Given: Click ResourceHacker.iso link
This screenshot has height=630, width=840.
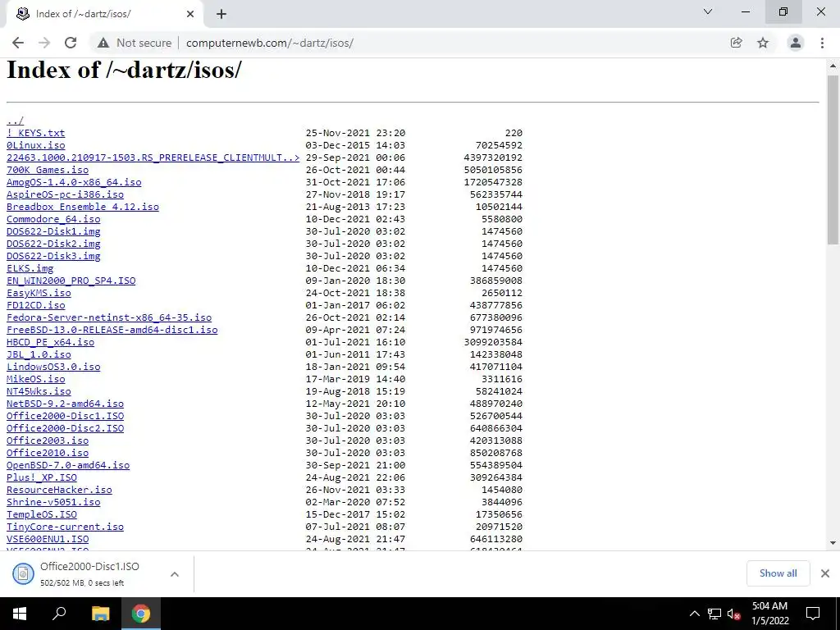Looking at the screenshot, I should (x=59, y=491).
